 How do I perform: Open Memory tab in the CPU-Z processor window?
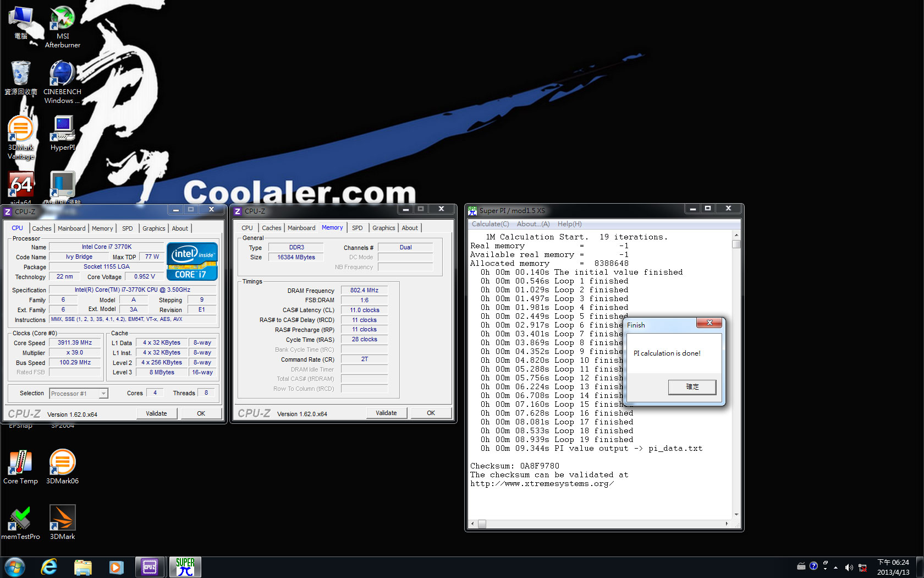click(x=102, y=228)
